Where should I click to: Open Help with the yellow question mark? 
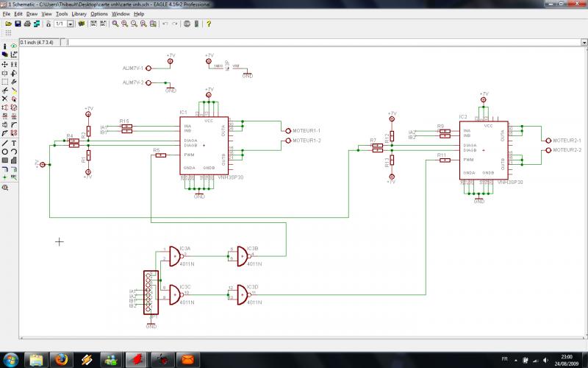[x=209, y=24]
